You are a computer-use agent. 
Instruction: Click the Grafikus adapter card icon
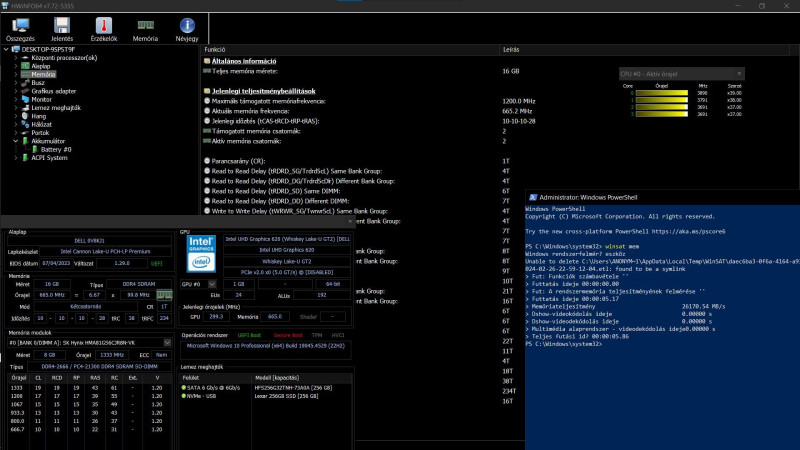[x=25, y=91]
